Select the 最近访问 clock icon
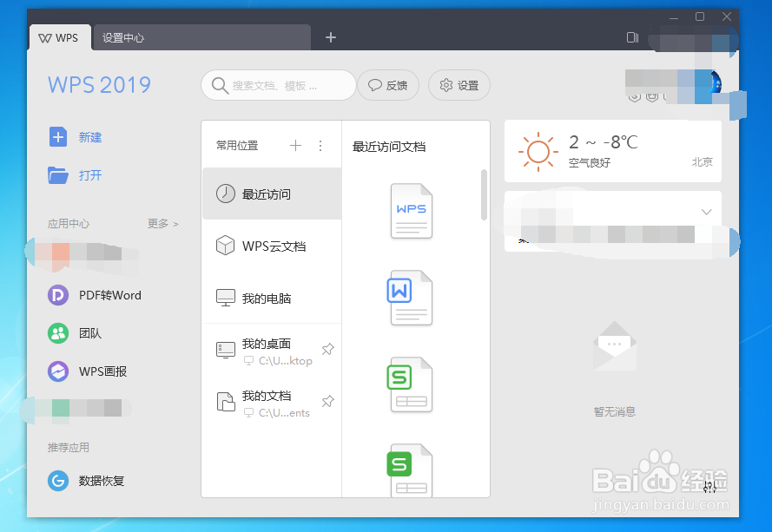 tap(226, 194)
